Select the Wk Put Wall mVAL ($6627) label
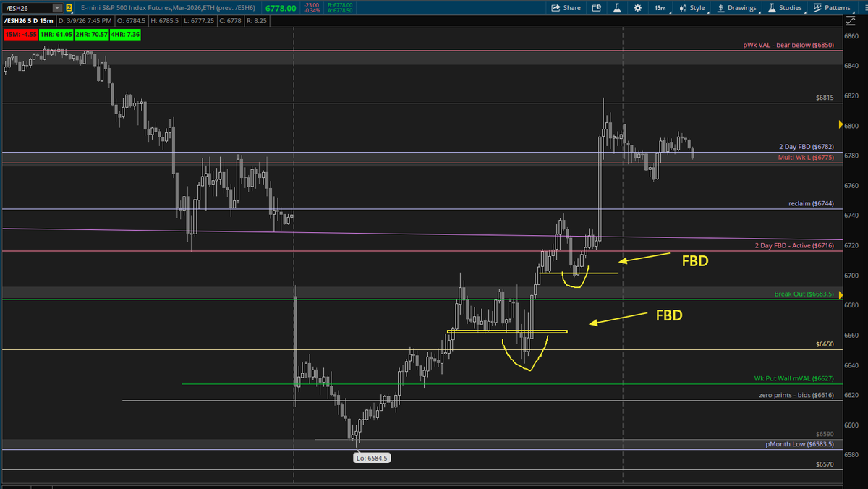This screenshot has height=489, width=868. (x=793, y=378)
